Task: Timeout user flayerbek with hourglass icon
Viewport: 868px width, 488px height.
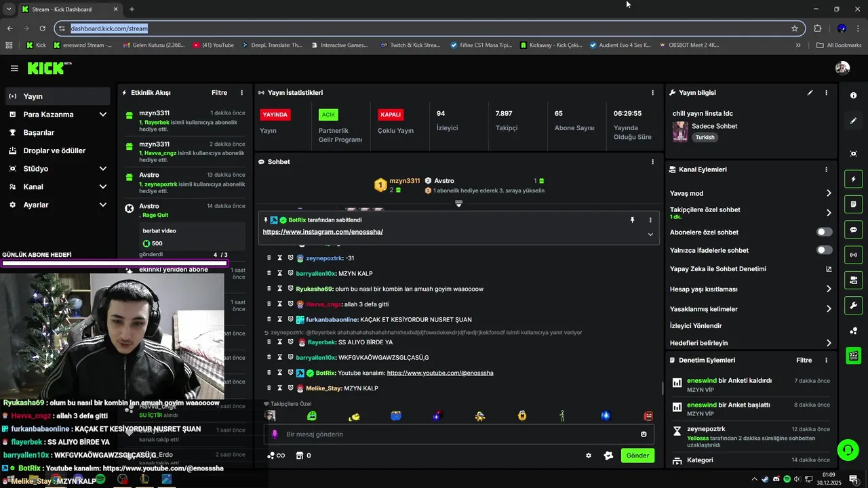Action: point(280,342)
